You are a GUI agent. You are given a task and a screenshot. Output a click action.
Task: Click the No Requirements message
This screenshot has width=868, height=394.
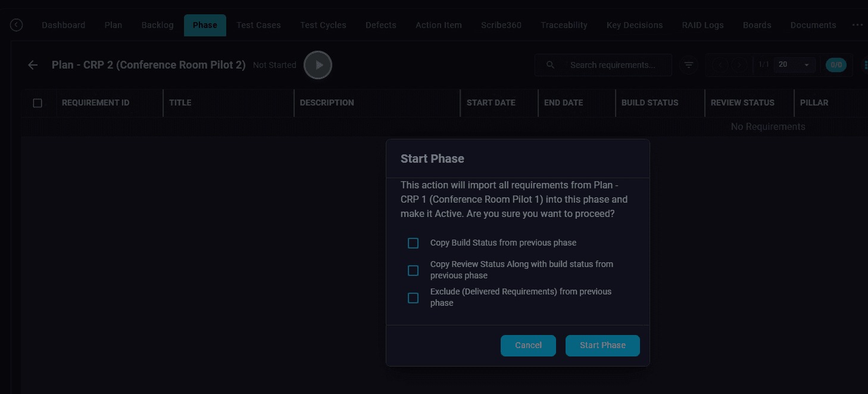coord(768,126)
